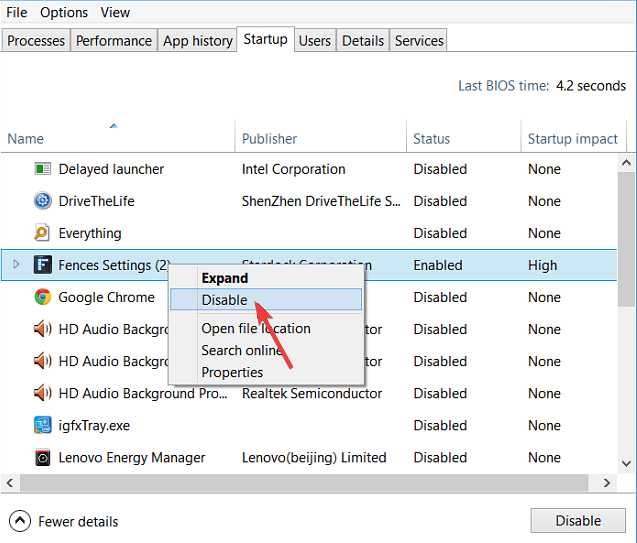Sort by the Startup impact column header
637x543 pixels.
pyautogui.click(x=572, y=139)
